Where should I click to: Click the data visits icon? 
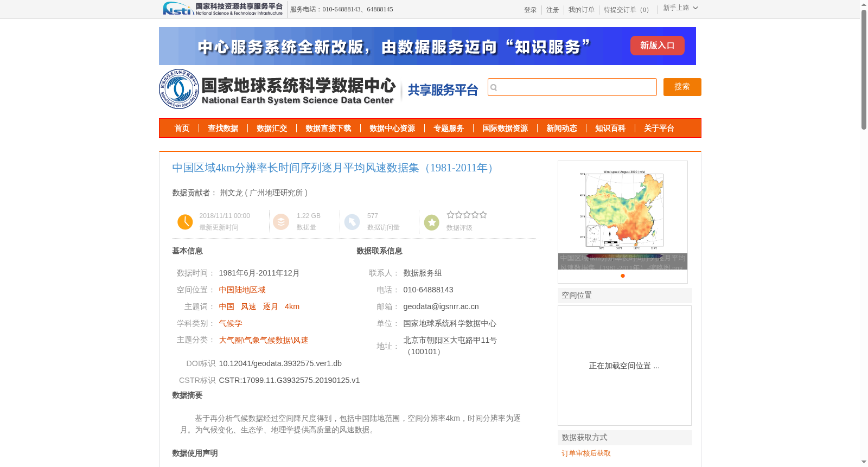(x=352, y=222)
